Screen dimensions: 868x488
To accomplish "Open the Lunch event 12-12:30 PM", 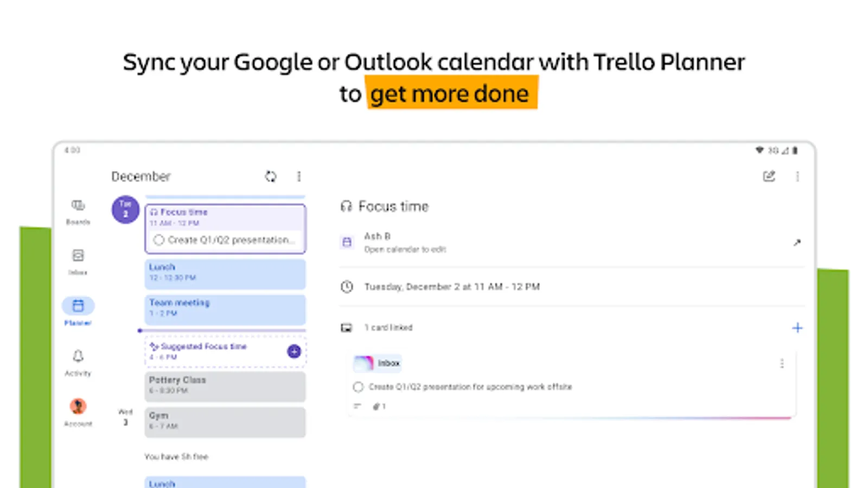I will pos(225,273).
